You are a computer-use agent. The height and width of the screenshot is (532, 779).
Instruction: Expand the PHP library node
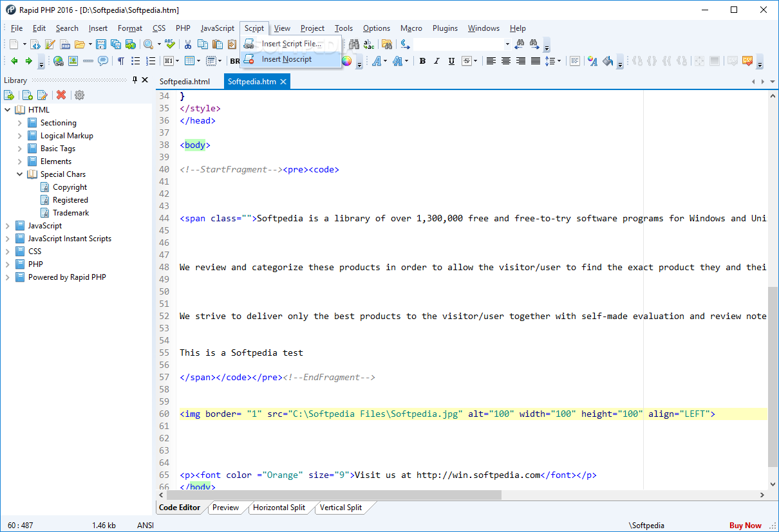click(x=8, y=264)
